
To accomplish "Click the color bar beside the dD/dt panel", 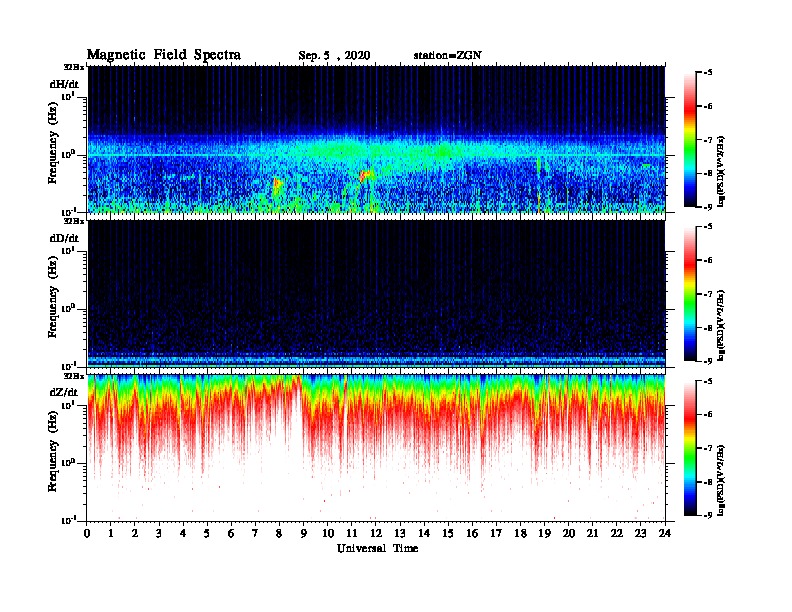I will point(690,294).
